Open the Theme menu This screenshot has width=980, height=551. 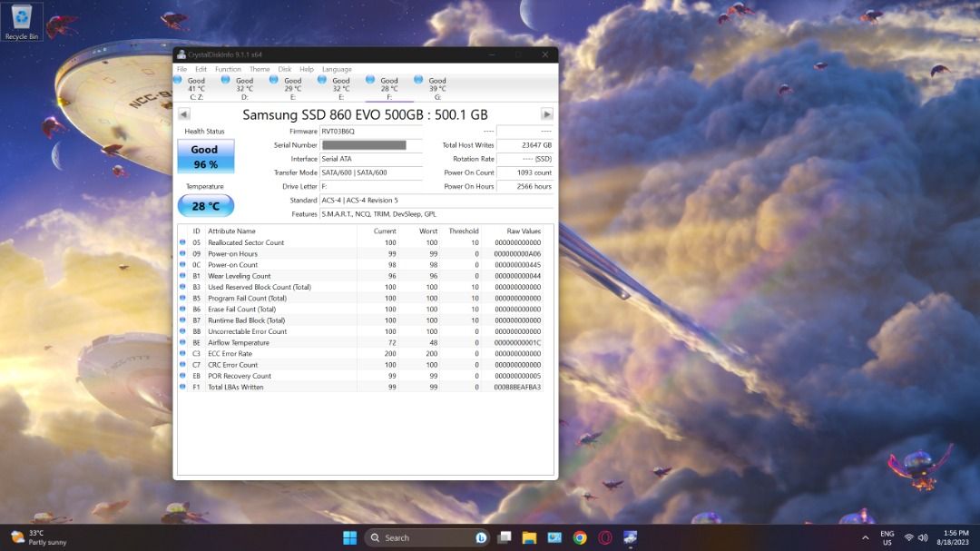(x=260, y=69)
